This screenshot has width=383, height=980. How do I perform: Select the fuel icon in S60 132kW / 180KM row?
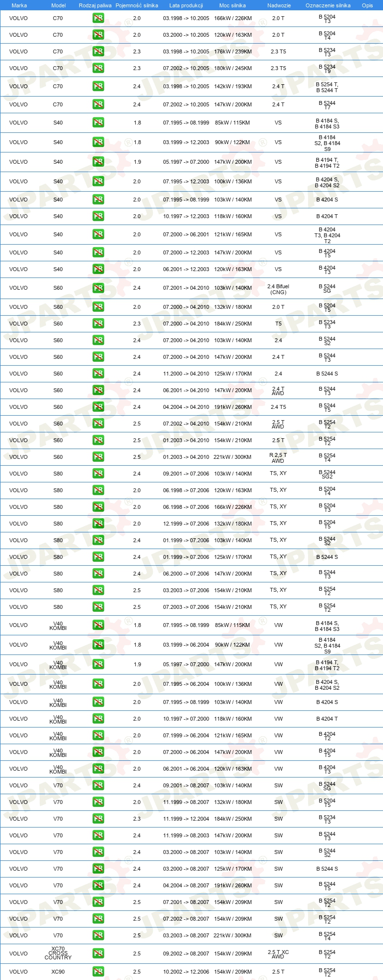(x=98, y=307)
